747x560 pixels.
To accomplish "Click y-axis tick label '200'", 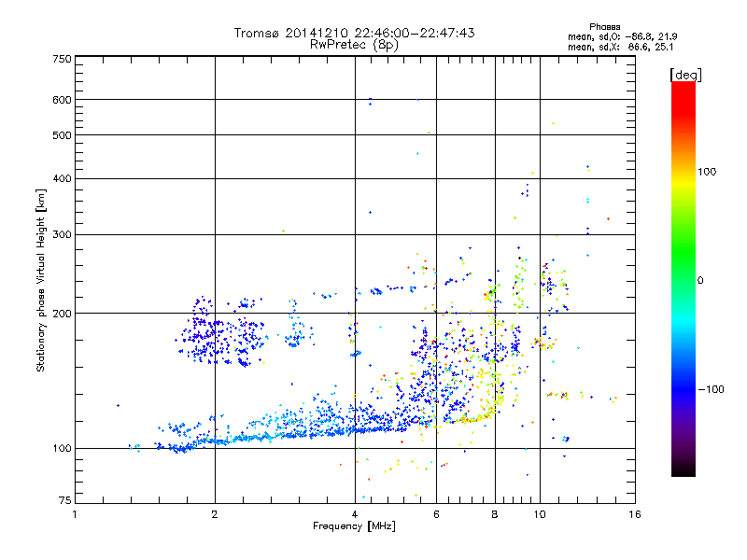I will (x=62, y=314).
